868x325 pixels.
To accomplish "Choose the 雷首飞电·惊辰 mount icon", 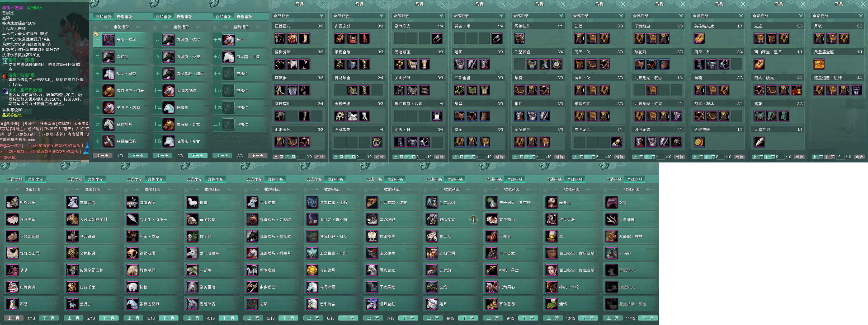I will [108, 90].
